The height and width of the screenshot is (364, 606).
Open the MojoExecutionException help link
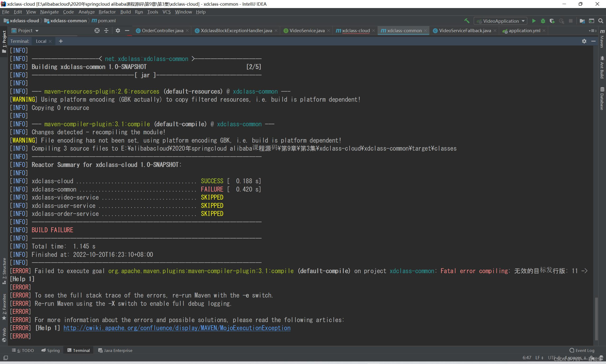point(177,328)
